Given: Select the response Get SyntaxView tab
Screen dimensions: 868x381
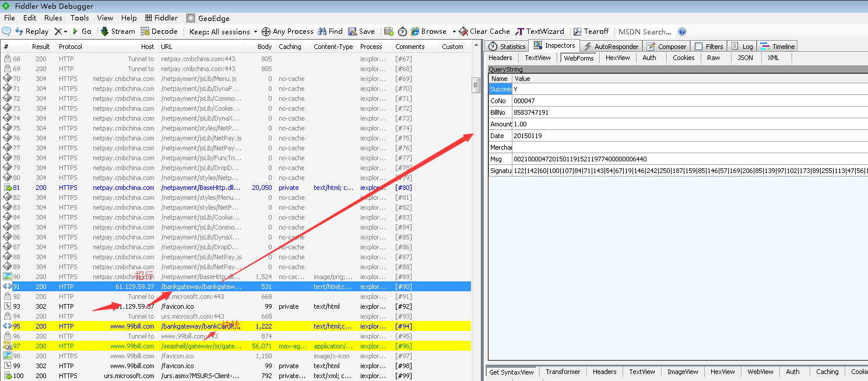Looking at the screenshot, I should [x=512, y=372].
